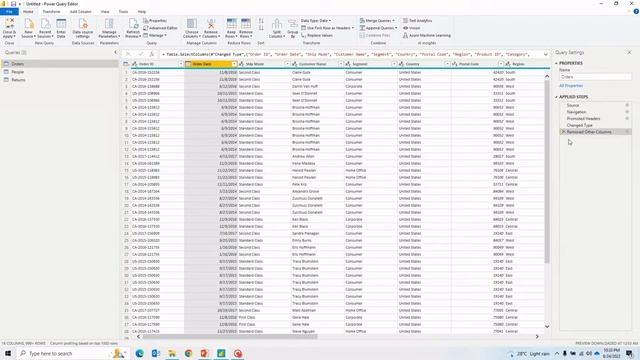
Task: Open Navigation step settings gear
Action: pos(627,112)
